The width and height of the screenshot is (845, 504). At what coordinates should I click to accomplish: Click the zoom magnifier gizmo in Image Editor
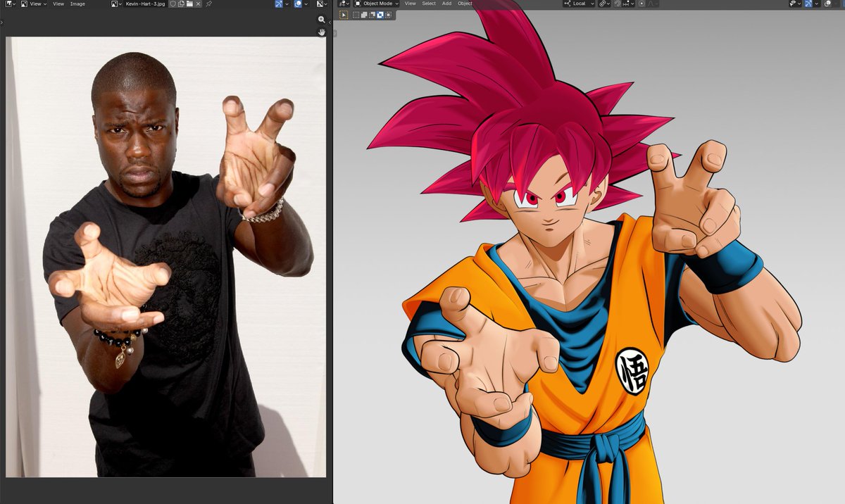point(322,20)
